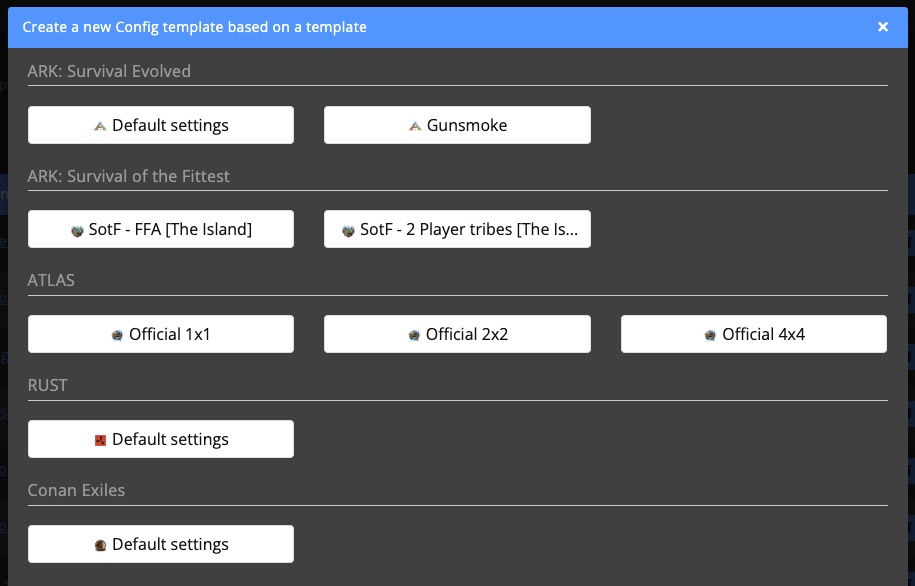Screen dimensions: 915x586
Task: Choose the Official 1x1 ATLAS template
Action: pos(160,333)
